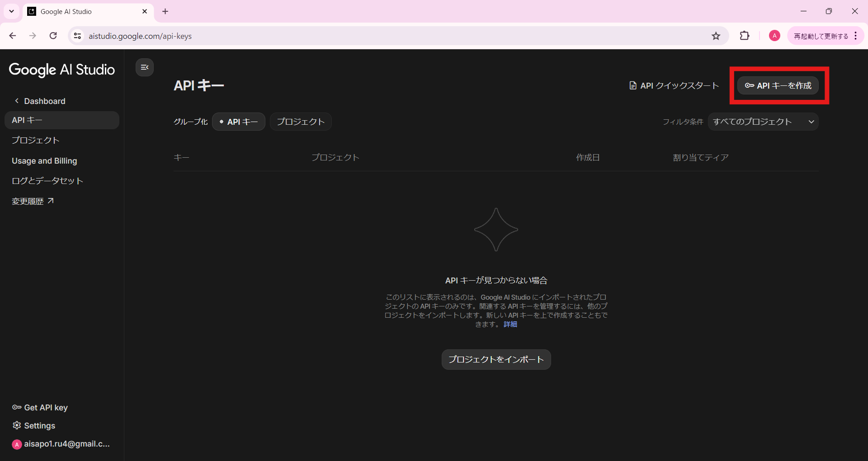Go back to Dashboard via the chevron

click(17, 101)
